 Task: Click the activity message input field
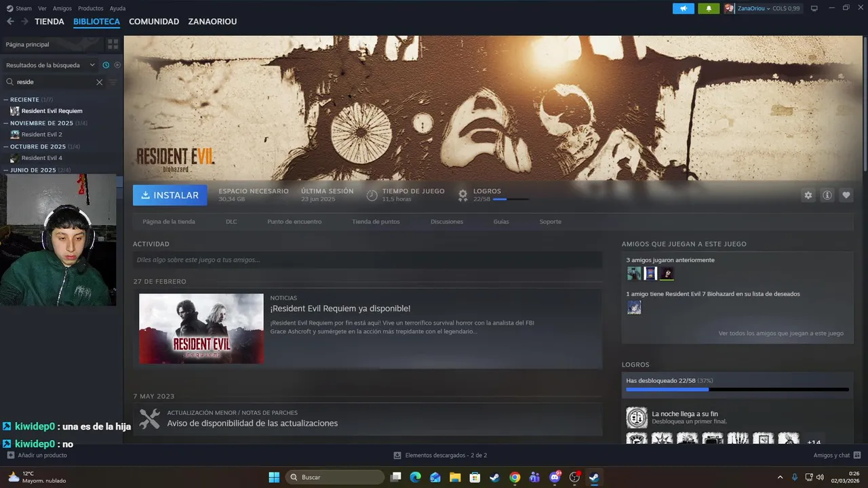click(368, 260)
